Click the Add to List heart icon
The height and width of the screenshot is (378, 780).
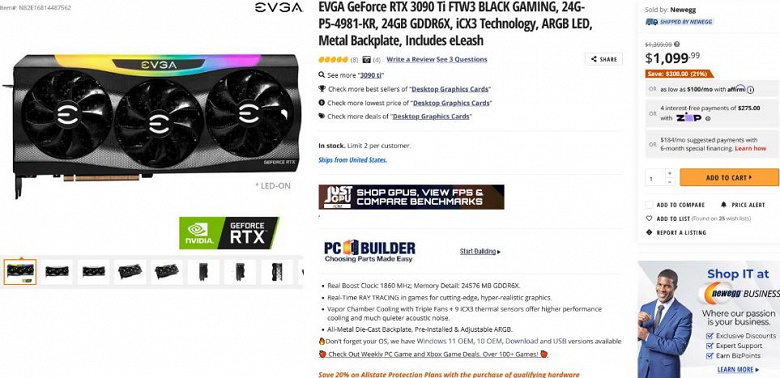(x=649, y=218)
